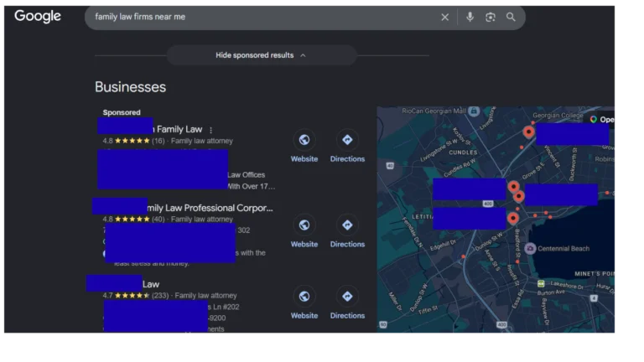644x362 pixels.
Task: Open Google Lens image search
Action: [x=491, y=18]
